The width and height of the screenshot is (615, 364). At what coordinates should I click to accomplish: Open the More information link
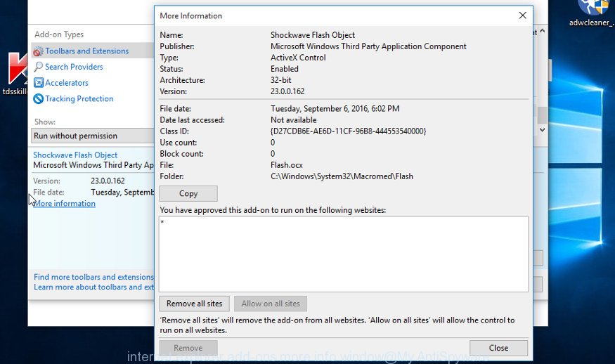click(65, 204)
